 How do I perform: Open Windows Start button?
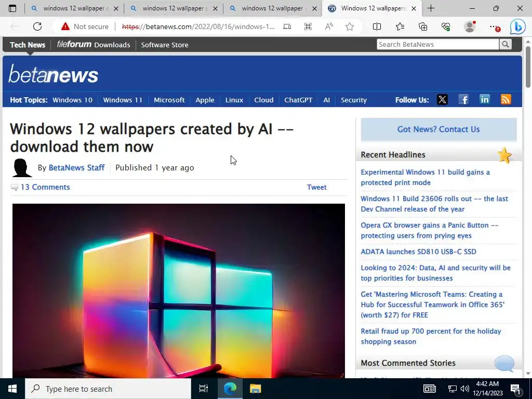click(12, 389)
